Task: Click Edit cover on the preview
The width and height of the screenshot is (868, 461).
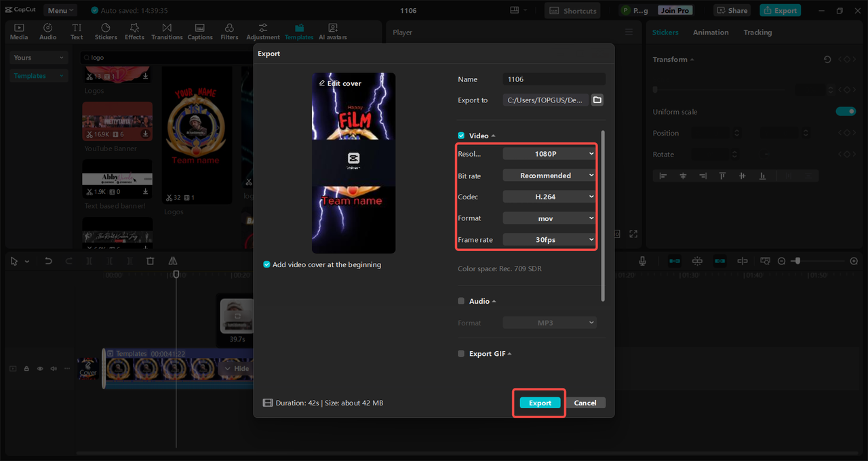Action: point(340,83)
